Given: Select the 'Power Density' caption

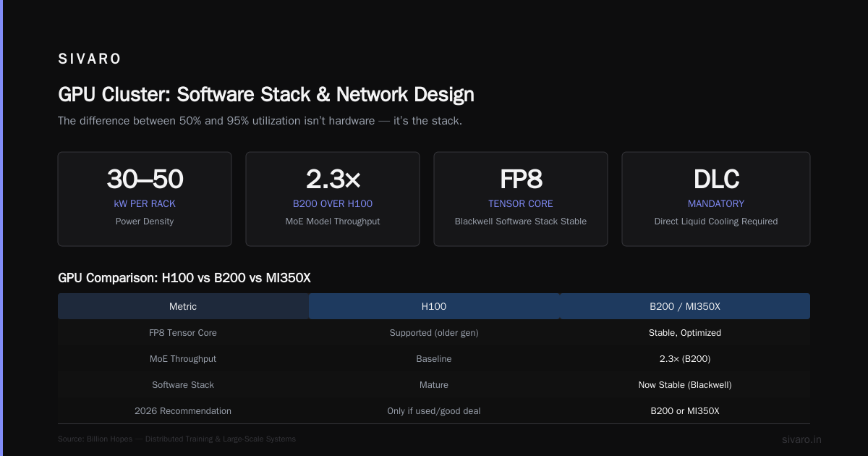Looking at the screenshot, I should coord(145,221).
